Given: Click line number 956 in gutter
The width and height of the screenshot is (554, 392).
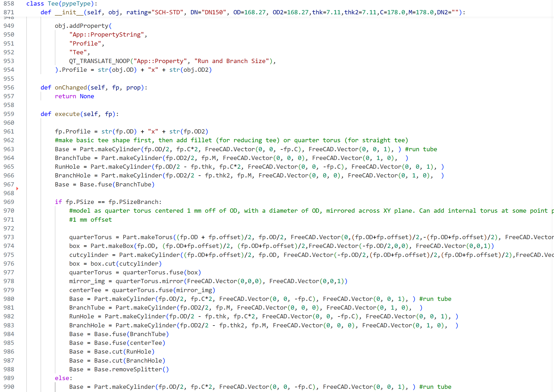Looking at the screenshot, I should point(9,87).
